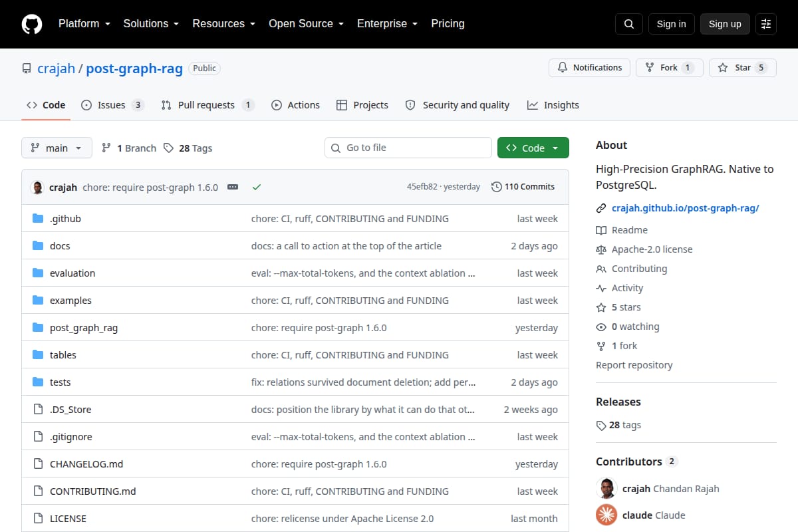Click the link icon beside website URL
This screenshot has width=798, height=532.
tap(601, 208)
